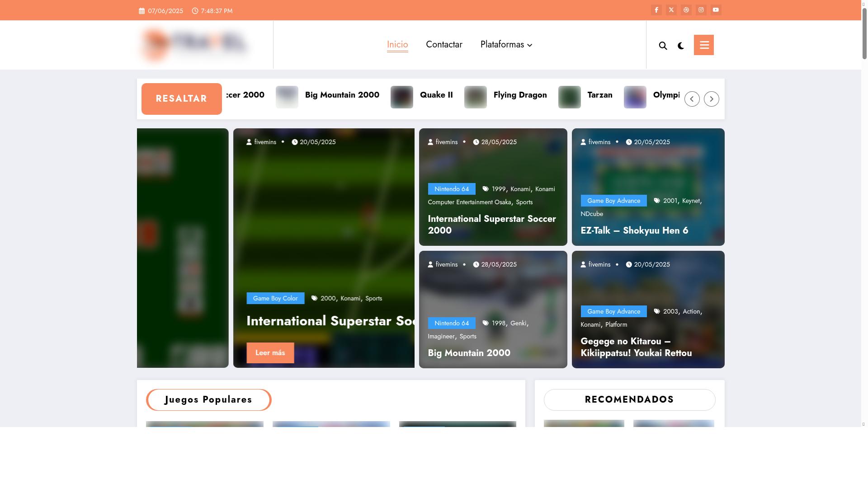Toggle dark mode with moon icon

coord(681,46)
